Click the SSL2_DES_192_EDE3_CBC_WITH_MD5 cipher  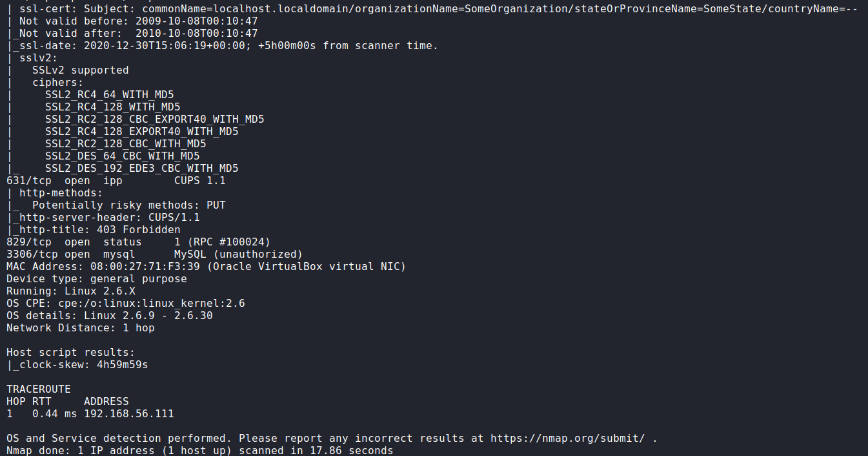click(x=141, y=169)
